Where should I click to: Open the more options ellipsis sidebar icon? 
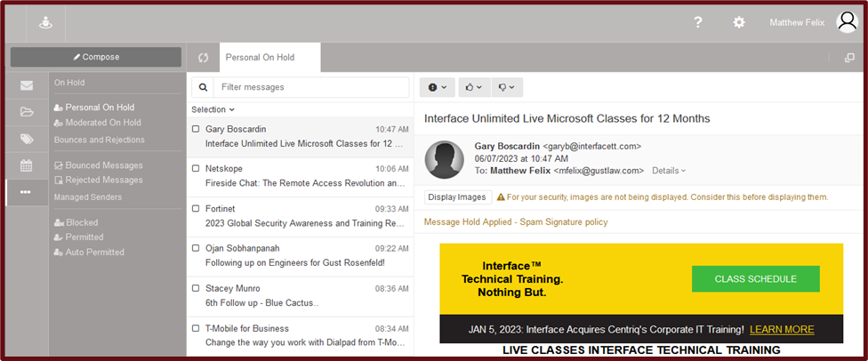(27, 192)
